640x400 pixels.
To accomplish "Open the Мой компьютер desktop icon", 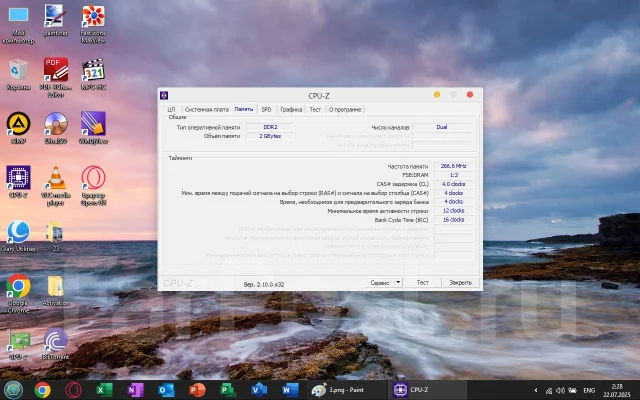I will tap(18, 24).
